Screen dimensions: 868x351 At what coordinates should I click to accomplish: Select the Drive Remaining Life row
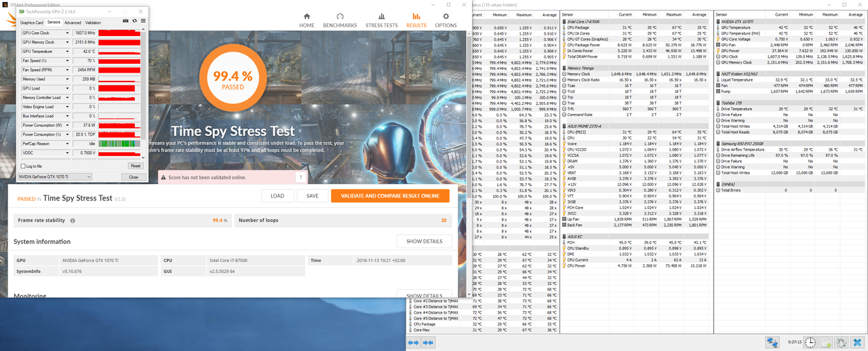791,155
